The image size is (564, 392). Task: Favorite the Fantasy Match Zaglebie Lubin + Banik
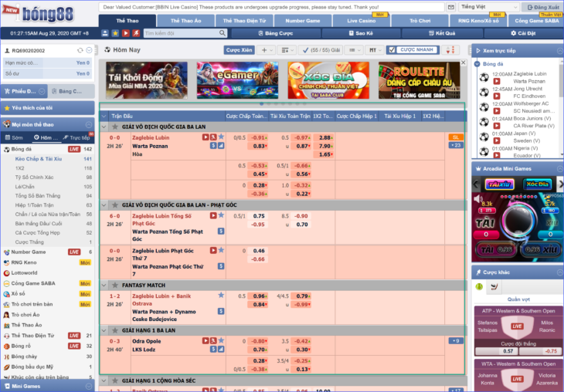point(221,295)
